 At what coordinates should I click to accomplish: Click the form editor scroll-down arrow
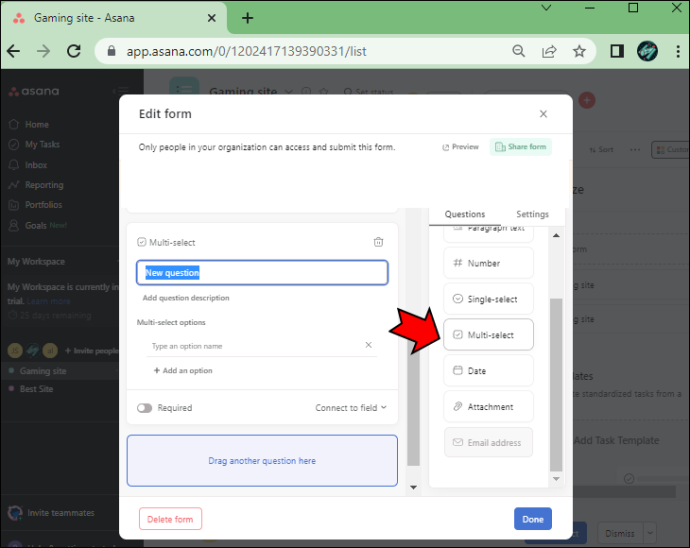(x=413, y=487)
